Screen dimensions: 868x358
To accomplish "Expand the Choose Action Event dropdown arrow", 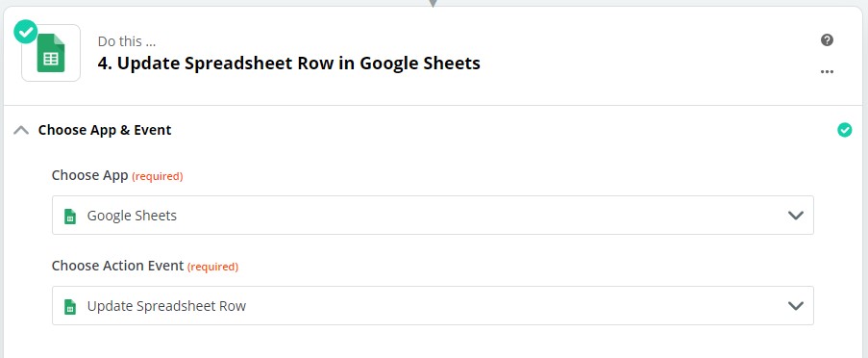I will click(796, 306).
